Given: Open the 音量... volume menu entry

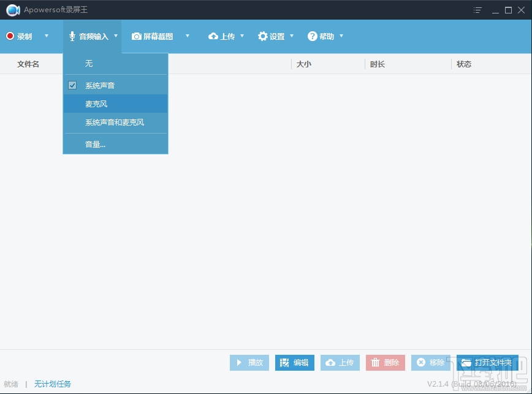Looking at the screenshot, I should tap(96, 144).
